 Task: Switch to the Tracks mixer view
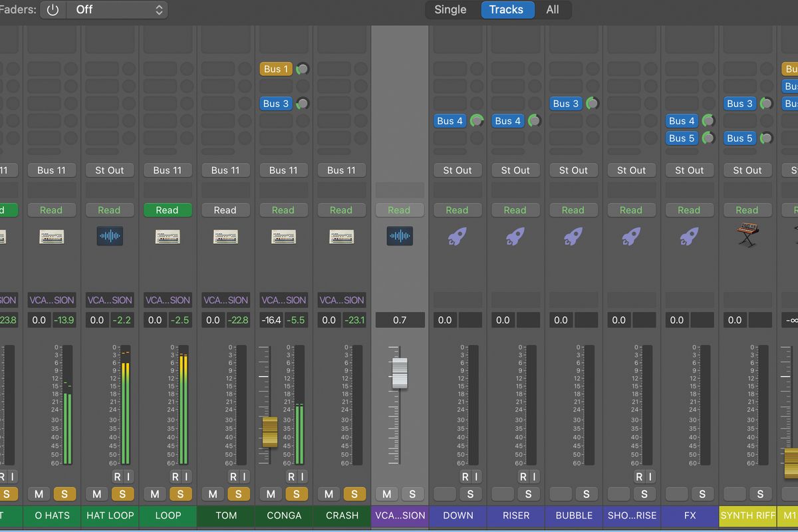coord(506,10)
